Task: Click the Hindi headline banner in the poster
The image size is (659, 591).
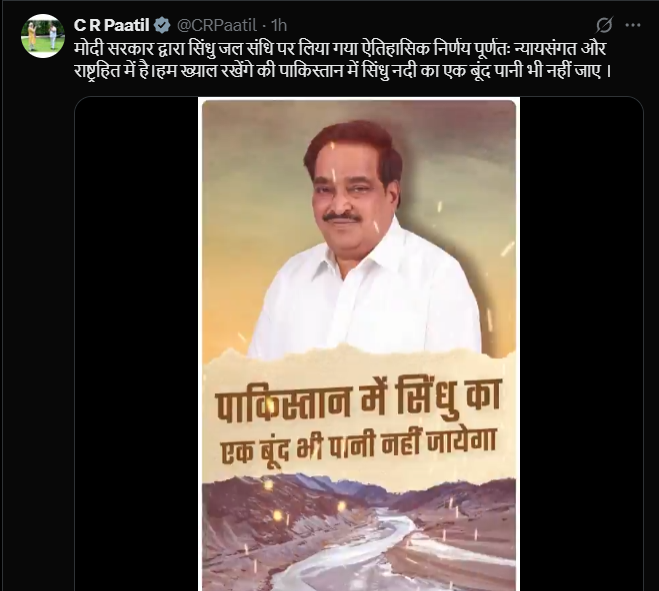Action: click(357, 425)
